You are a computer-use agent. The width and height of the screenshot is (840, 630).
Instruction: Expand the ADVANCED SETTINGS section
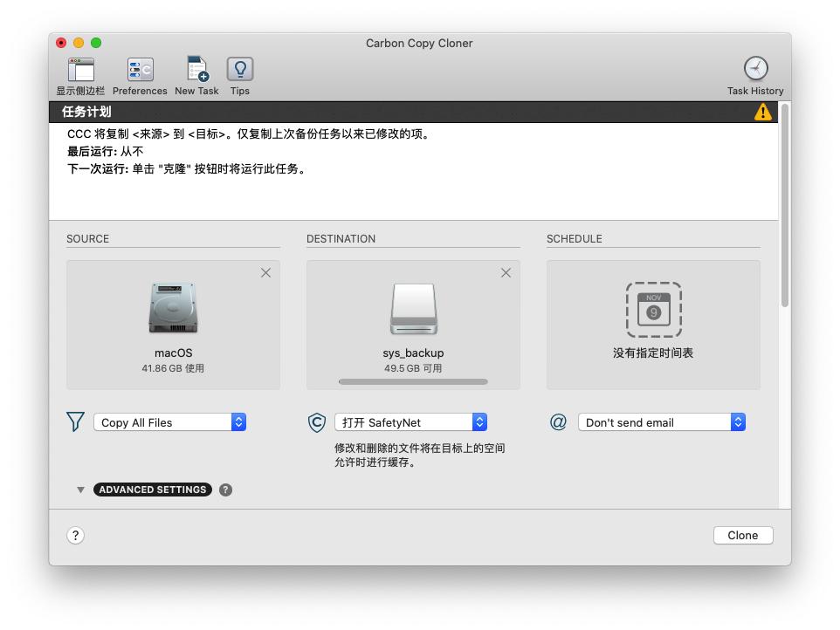pos(153,490)
